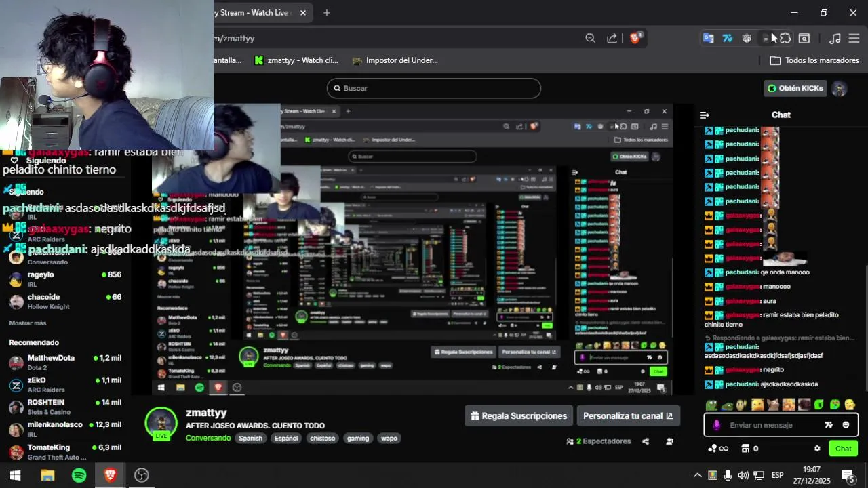This screenshot has height=488, width=868.
Task: Open the user profile avatar menu
Action: point(840,89)
